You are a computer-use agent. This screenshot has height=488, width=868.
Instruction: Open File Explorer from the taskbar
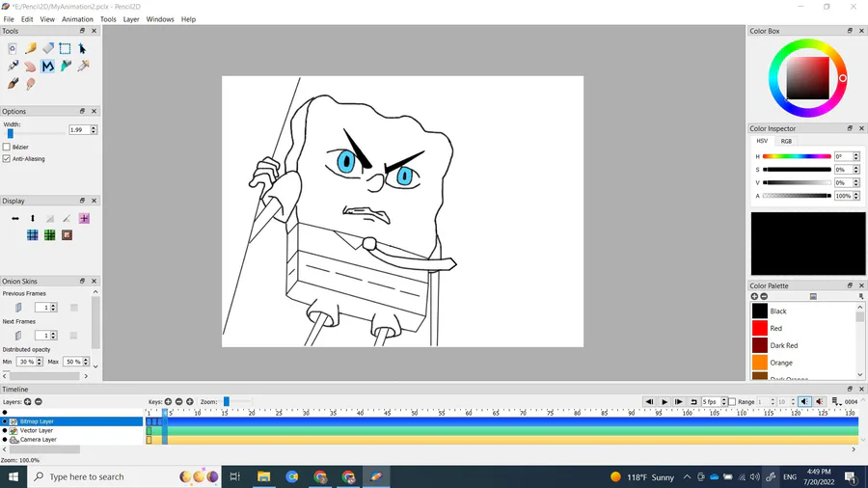[x=263, y=476]
